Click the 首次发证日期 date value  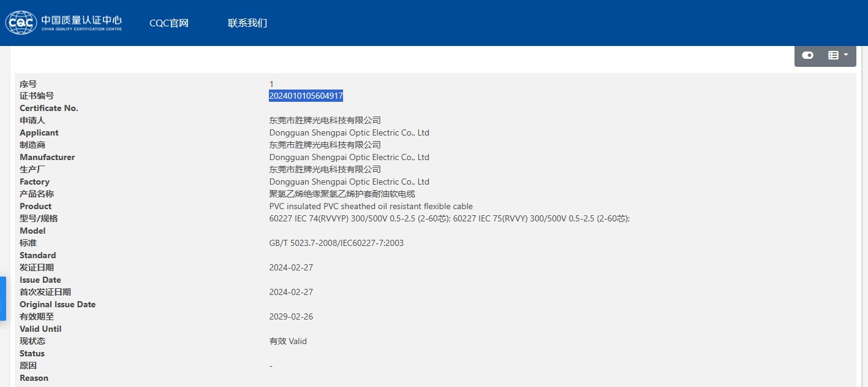pos(291,293)
